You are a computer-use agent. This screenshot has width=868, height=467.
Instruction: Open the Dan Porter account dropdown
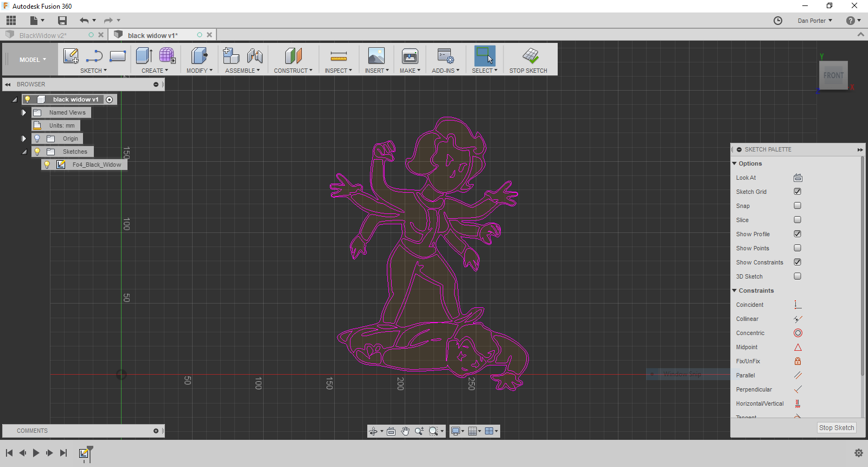pyautogui.click(x=815, y=21)
